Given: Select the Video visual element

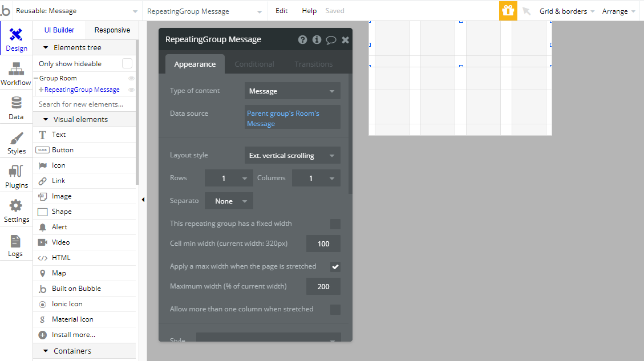Looking at the screenshot, I should click(x=84, y=242).
